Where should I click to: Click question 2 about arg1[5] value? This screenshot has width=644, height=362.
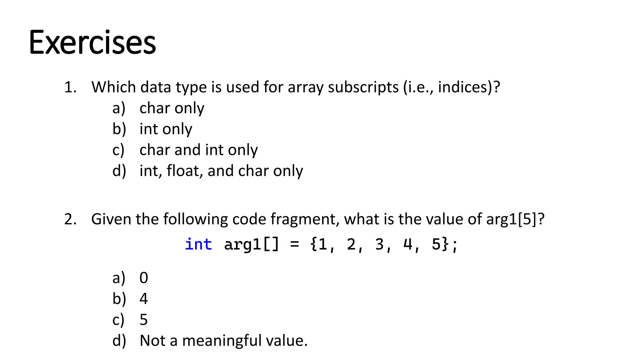pos(318,219)
